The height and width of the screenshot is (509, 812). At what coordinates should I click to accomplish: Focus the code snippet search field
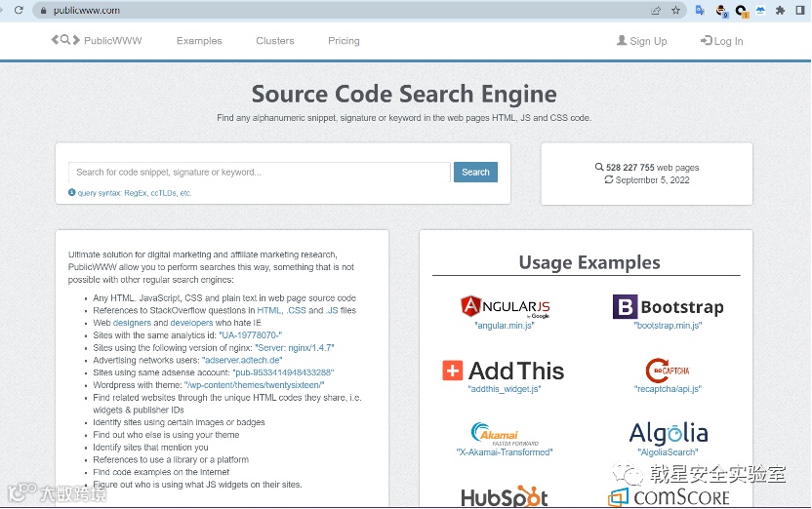(259, 173)
